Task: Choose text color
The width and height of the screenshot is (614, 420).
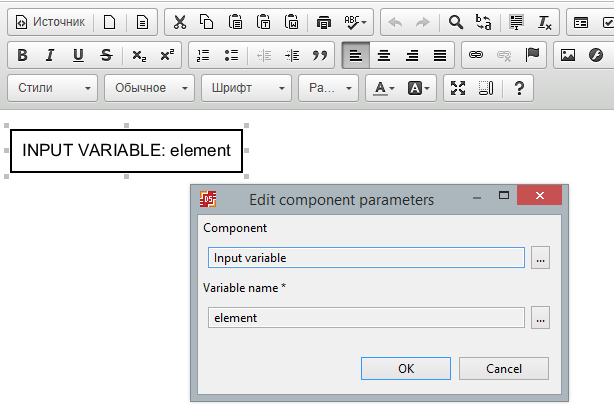Action: click(384, 88)
